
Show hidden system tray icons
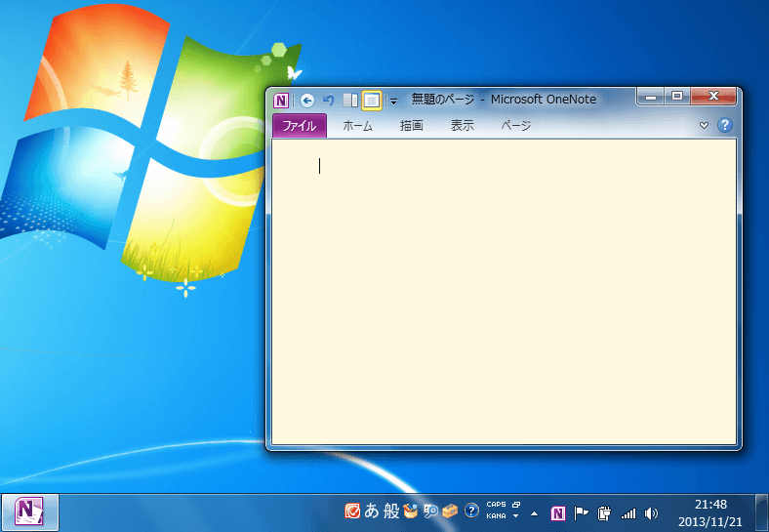pyautogui.click(x=534, y=513)
